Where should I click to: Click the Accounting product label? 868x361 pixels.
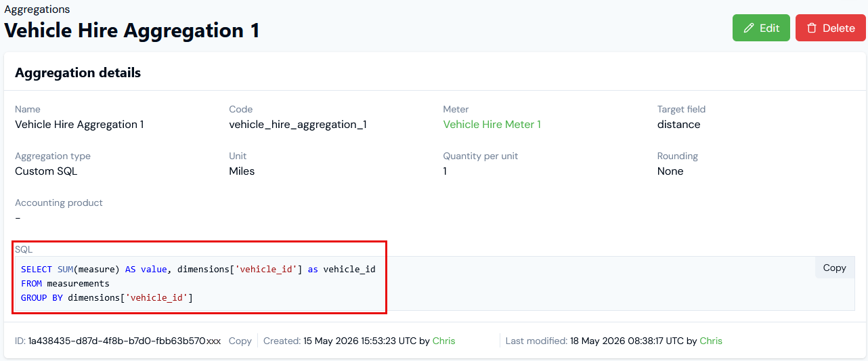59,203
